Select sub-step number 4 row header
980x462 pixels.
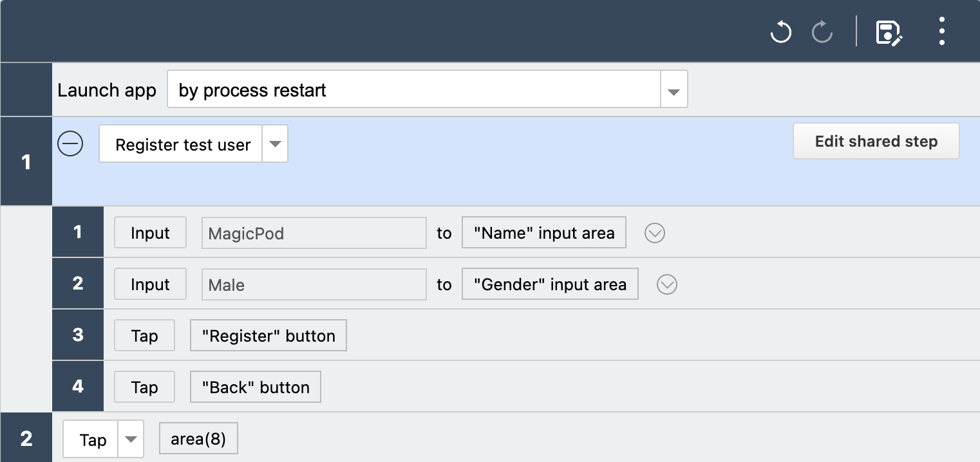[78, 387]
